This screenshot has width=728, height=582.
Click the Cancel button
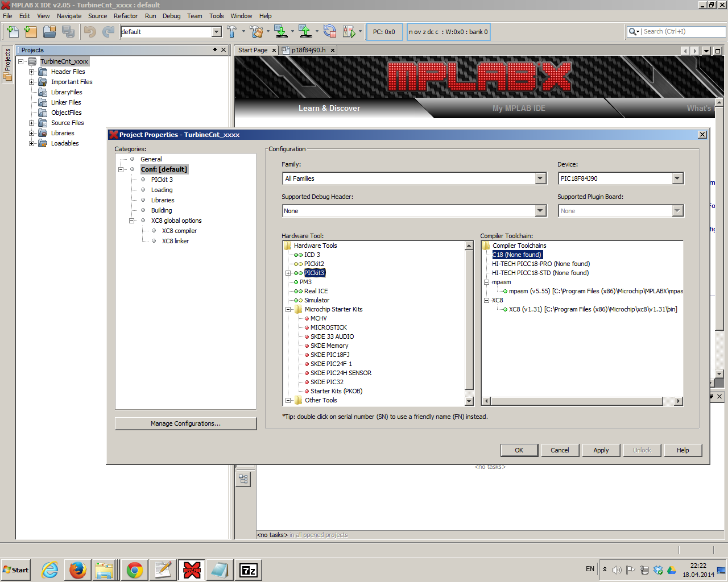pyautogui.click(x=560, y=450)
